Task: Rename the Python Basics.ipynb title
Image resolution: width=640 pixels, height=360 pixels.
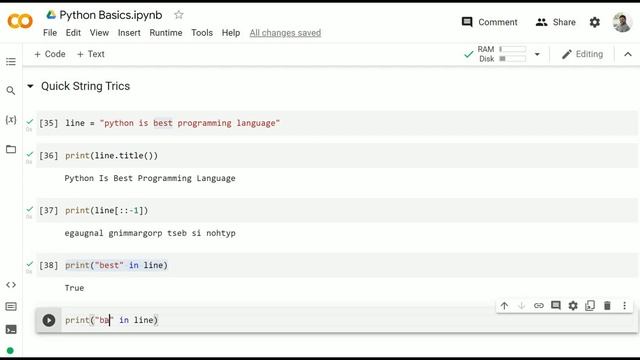Action: 111,15
